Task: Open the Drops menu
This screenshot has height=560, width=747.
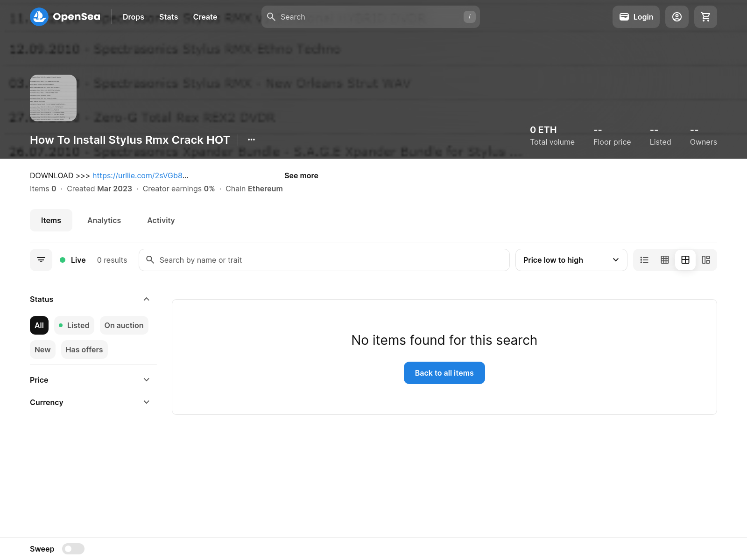Action: click(x=134, y=17)
